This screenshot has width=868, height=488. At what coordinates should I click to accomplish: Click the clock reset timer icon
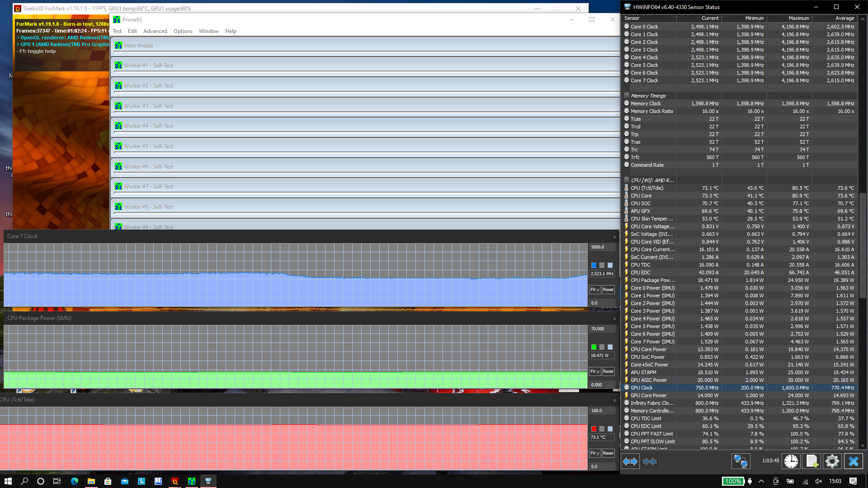(x=791, y=461)
